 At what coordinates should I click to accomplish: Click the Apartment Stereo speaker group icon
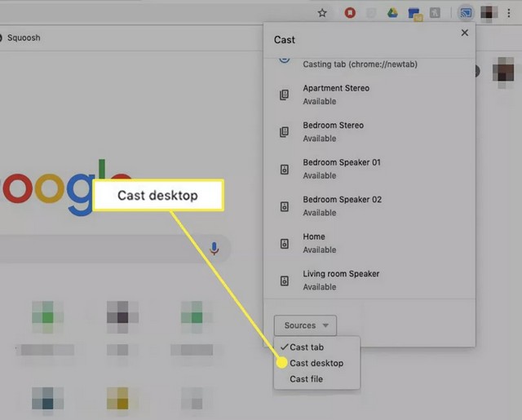[285, 95]
